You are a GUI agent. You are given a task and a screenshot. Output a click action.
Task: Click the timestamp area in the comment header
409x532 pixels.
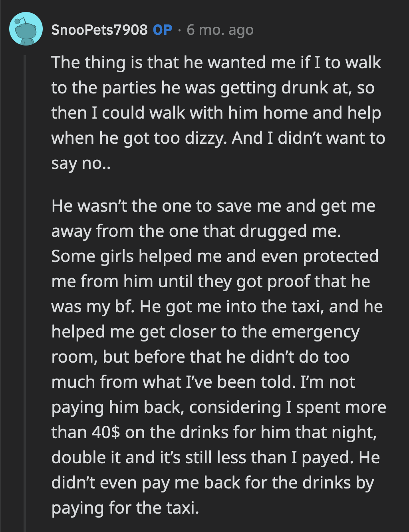pyautogui.click(x=219, y=30)
